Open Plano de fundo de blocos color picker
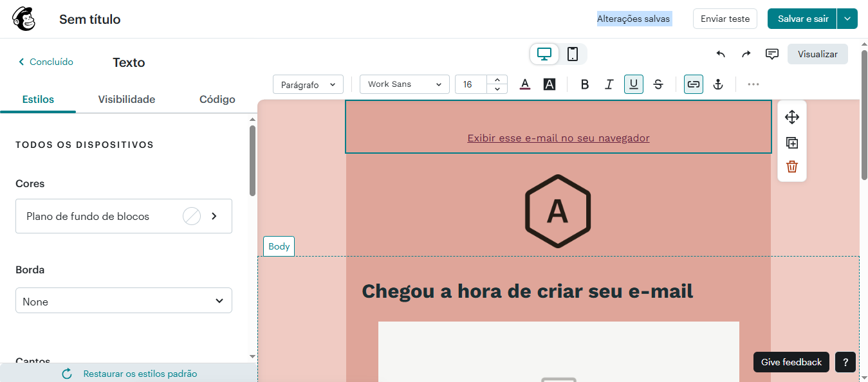Viewport: 868px width, 382px height. click(x=124, y=216)
